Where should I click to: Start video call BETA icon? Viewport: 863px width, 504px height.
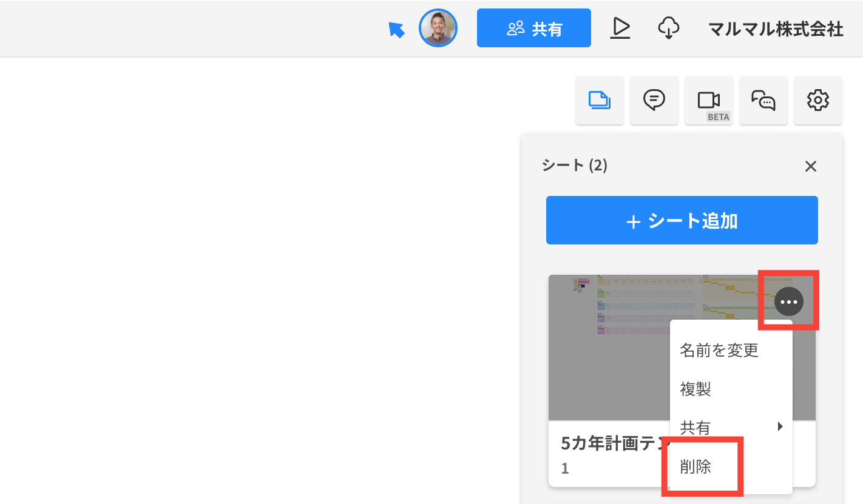coord(709,100)
